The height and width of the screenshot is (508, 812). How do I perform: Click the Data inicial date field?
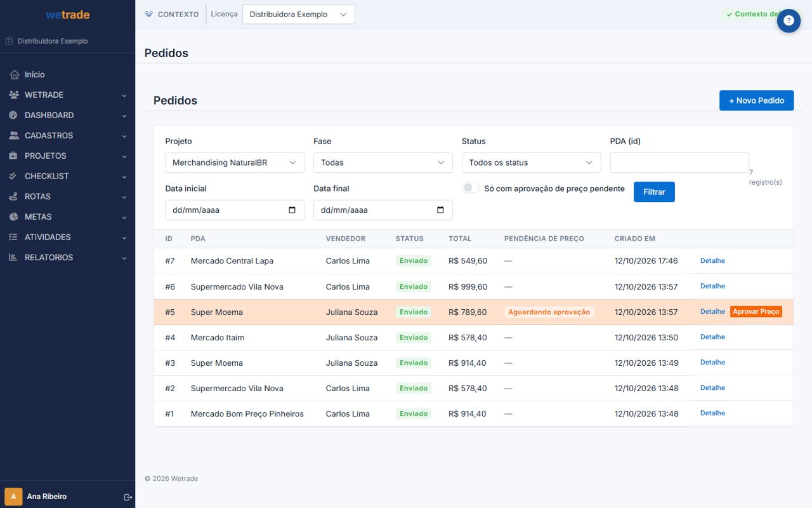tap(235, 210)
